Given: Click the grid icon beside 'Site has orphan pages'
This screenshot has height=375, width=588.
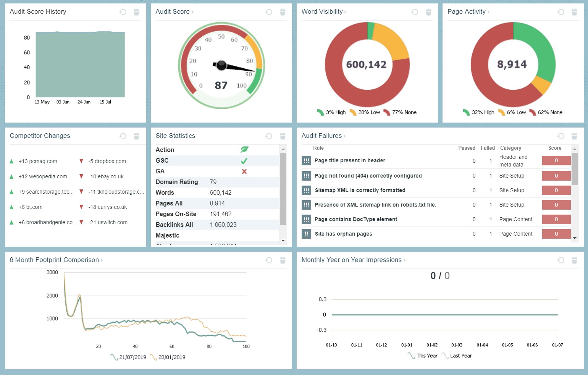Looking at the screenshot, I should pos(306,234).
